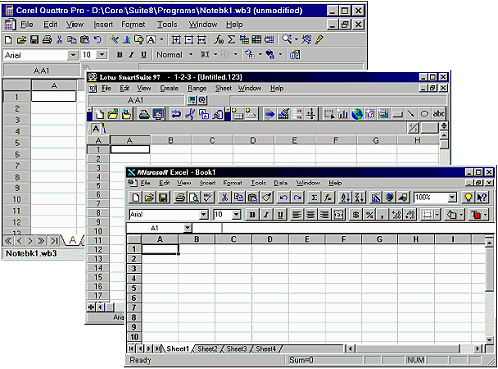Viewport: 498px width, 369px height.
Task: Toggle Bold in Quattro Pro toolbar
Action: click(120, 55)
